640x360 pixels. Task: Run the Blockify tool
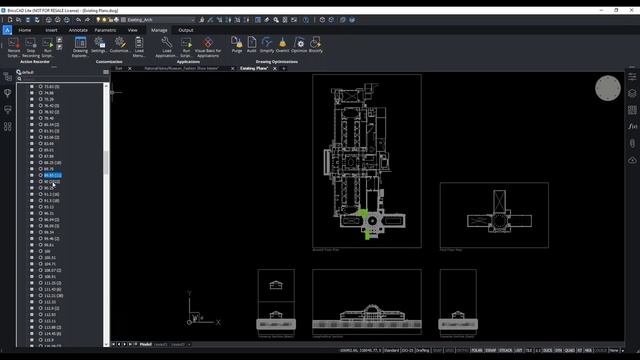click(316, 44)
